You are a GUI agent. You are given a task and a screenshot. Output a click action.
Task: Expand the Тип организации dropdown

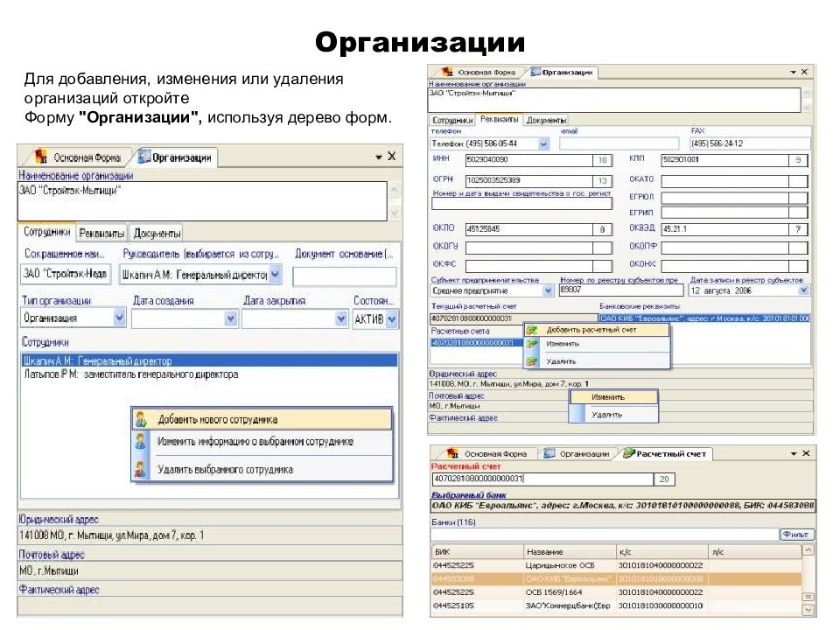(x=120, y=318)
